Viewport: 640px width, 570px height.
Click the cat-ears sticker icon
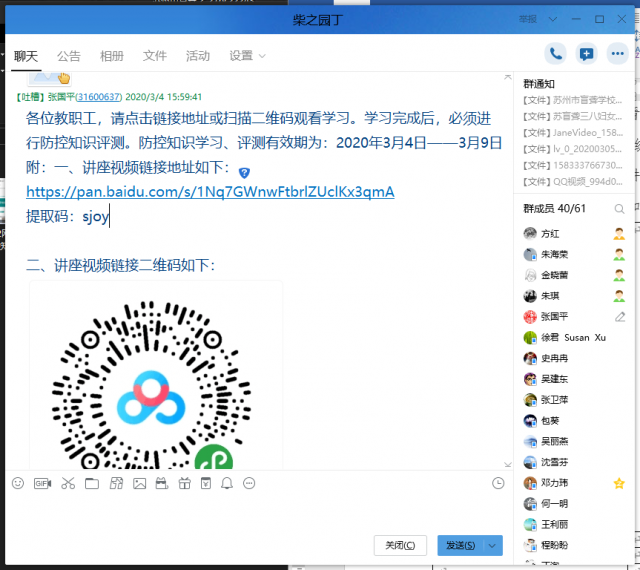click(x=162, y=483)
